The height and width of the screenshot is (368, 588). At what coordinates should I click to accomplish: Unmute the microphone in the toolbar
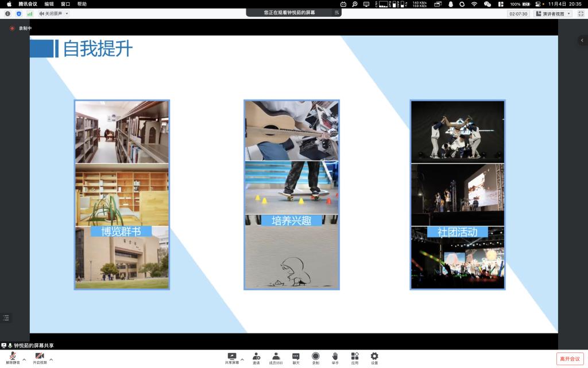click(x=13, y=357)
